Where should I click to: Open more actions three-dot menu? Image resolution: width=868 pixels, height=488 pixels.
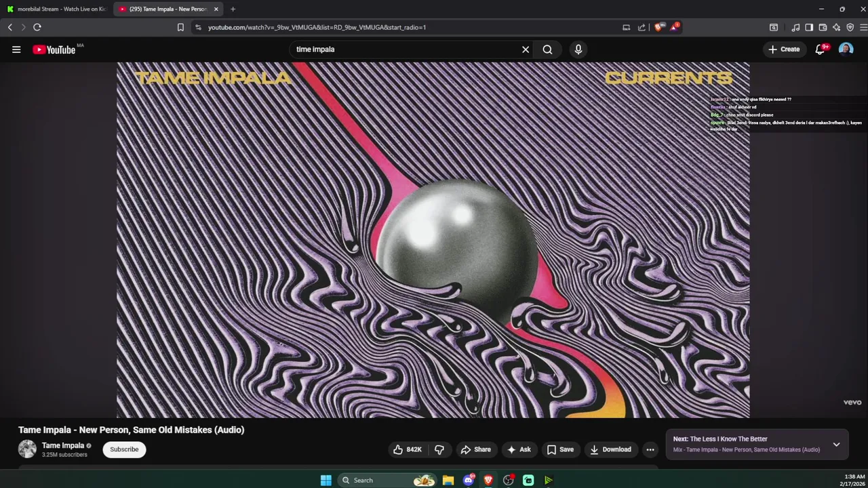(x=650, y=449)
